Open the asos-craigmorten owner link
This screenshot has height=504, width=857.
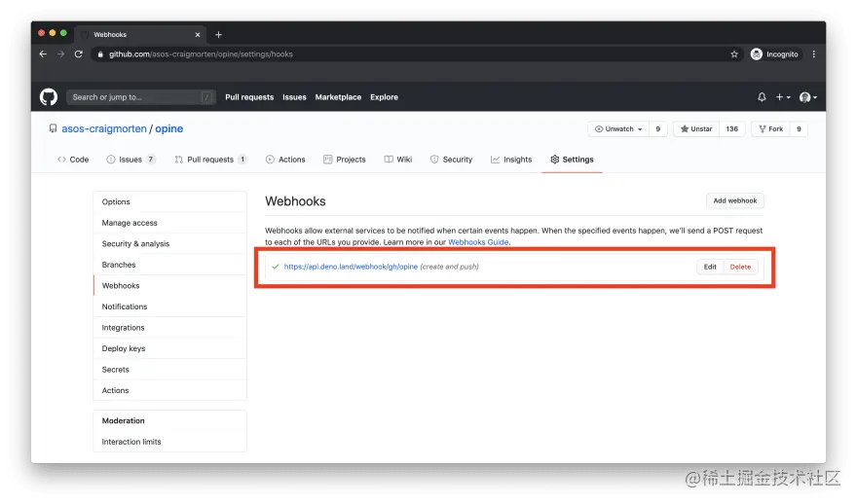point(104,128)
